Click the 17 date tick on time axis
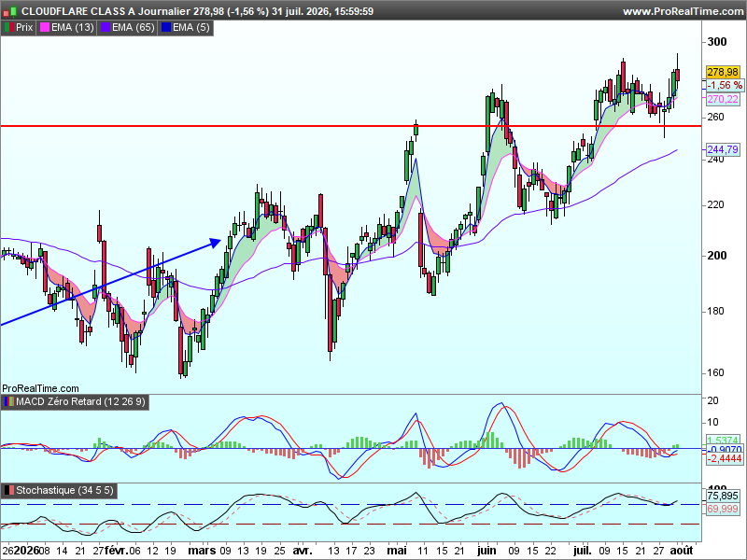The width and height of the screenshot is (747, 560). coord(351,551)
